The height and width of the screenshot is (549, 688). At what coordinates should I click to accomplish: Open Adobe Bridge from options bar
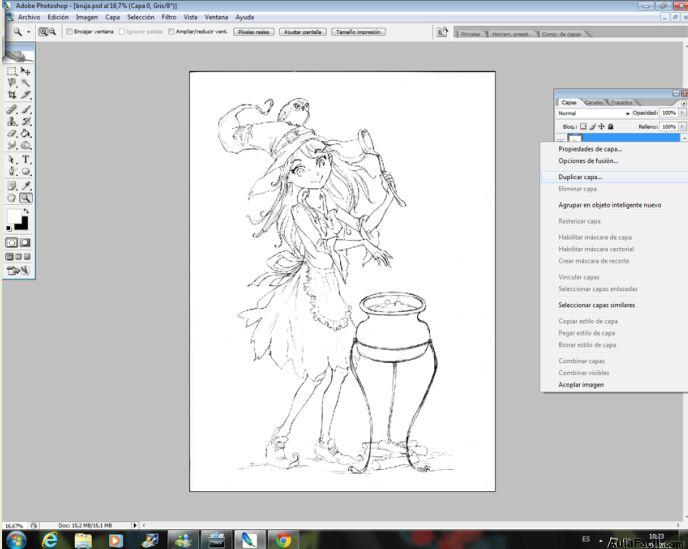pos(442,32)
